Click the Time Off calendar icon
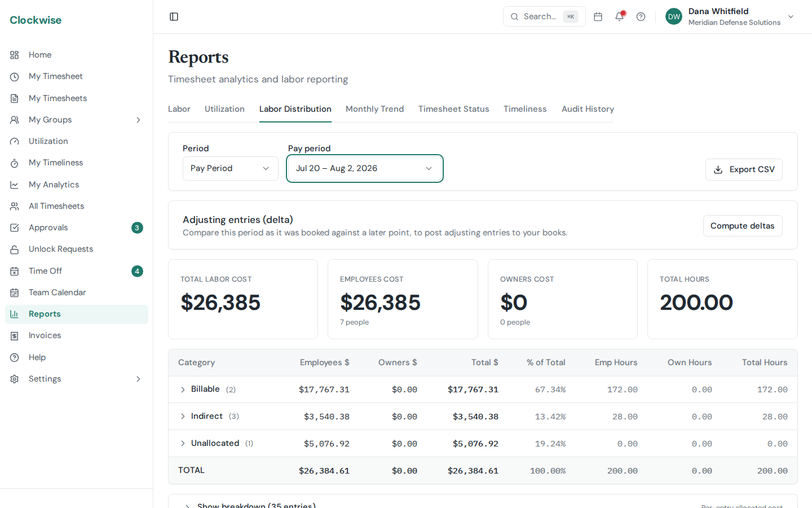Viewport: 812px width, 508px height. pyautogui.click(x=15, y=271)
